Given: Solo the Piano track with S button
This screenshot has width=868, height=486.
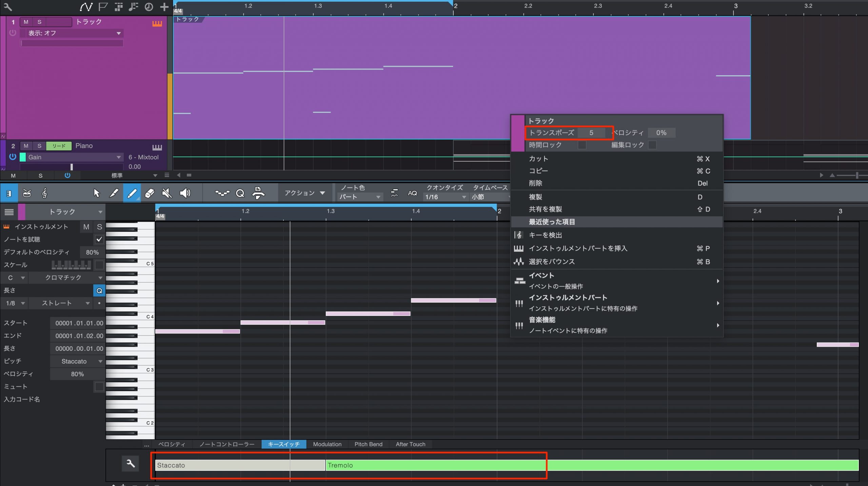Looking at the screenshot, I should click(x=39, y=146).
